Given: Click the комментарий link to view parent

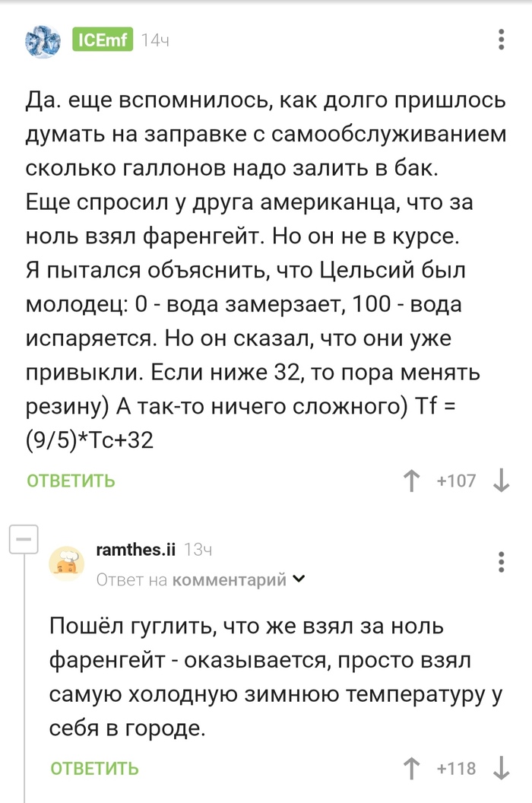Looking at the screenshot, I should coord(228,581).
